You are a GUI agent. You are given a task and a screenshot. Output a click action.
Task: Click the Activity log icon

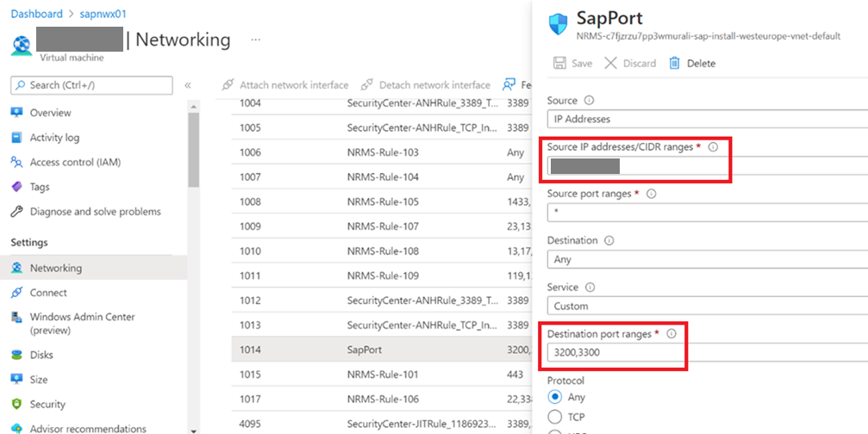(16, 138)
